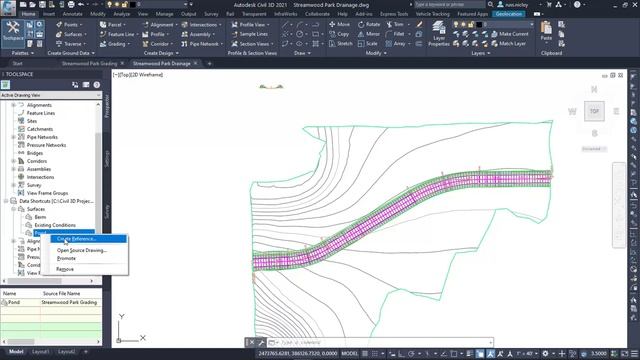Toggle clean screen icon in status bar
Screen dimensions: 640x360
[x=625, y=353]
